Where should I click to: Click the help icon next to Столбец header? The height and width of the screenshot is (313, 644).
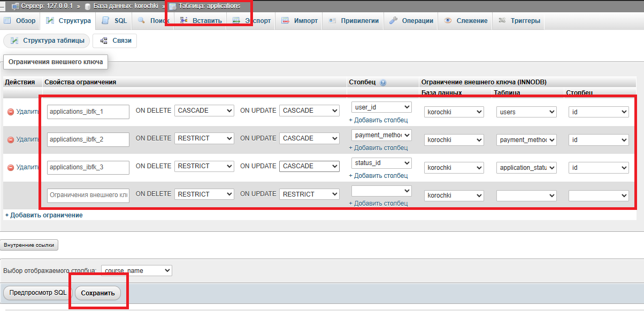[383, 83]
